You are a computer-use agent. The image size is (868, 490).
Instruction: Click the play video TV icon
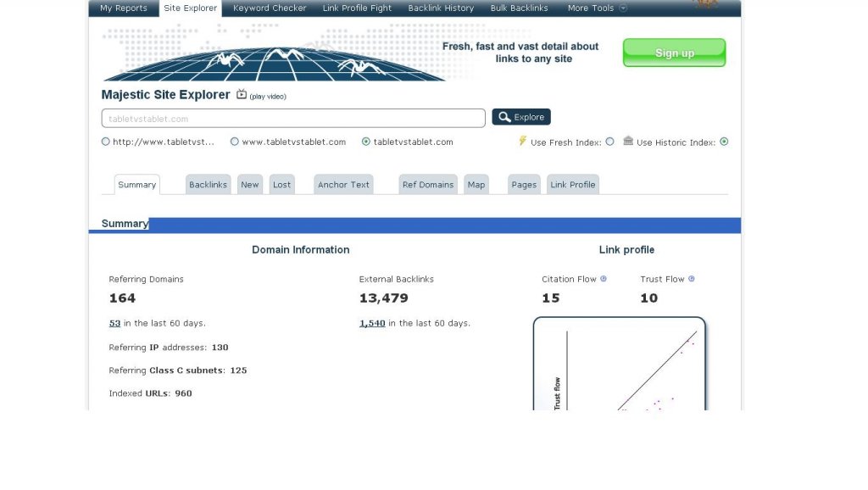tap(242, 94)
